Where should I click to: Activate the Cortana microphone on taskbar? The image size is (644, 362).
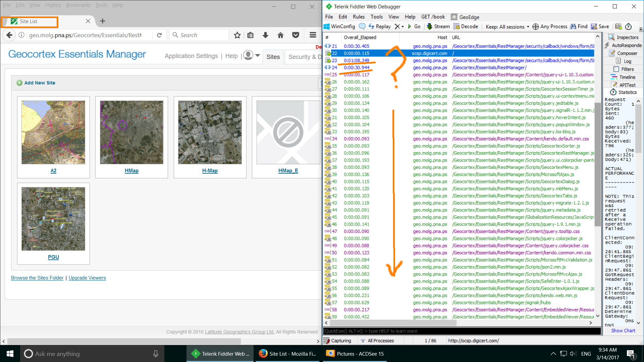[x=156, y=354]
